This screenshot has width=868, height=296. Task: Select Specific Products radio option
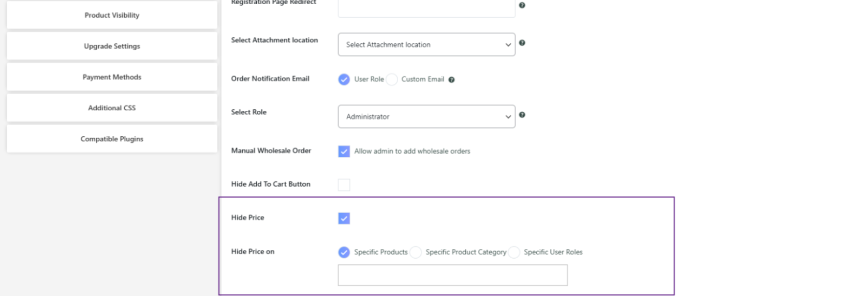344,252
